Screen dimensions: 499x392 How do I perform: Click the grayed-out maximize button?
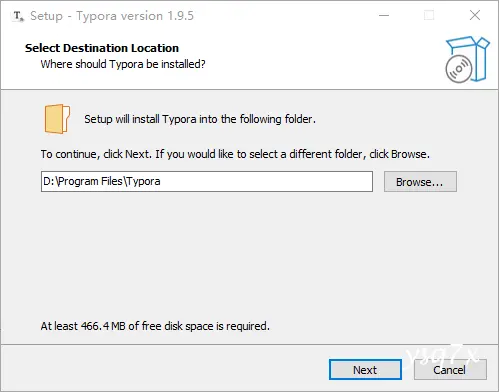click(429, 15)
